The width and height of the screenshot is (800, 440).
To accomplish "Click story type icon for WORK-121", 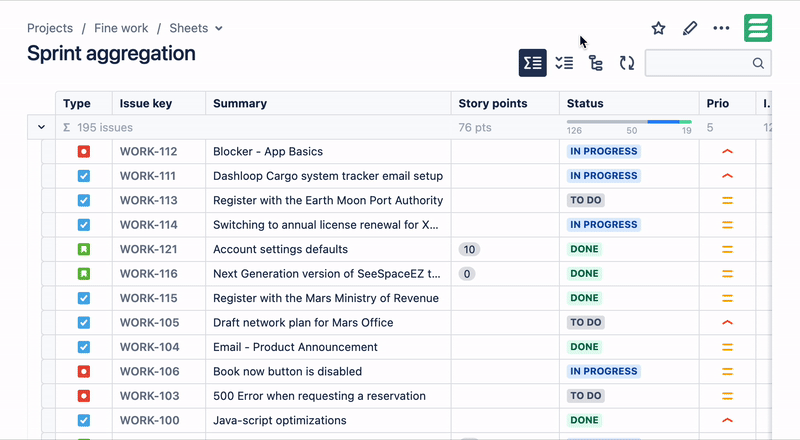I will pos(84,250).
